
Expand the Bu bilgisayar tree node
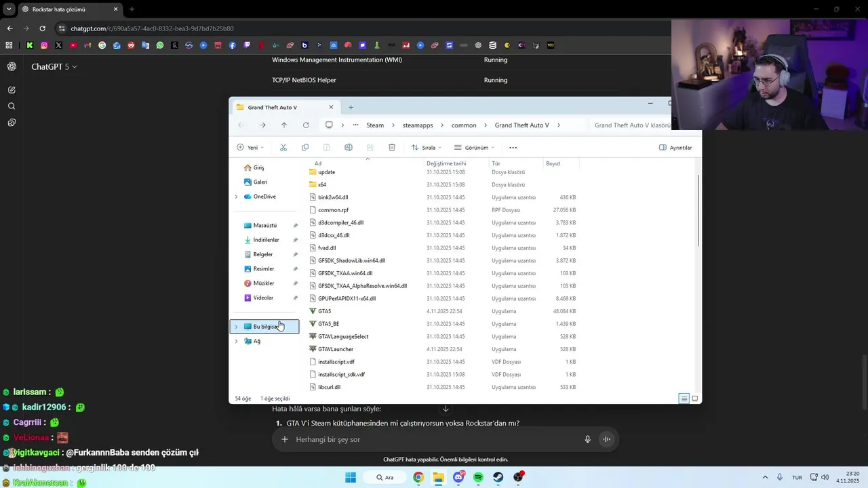tap(236, 327)
